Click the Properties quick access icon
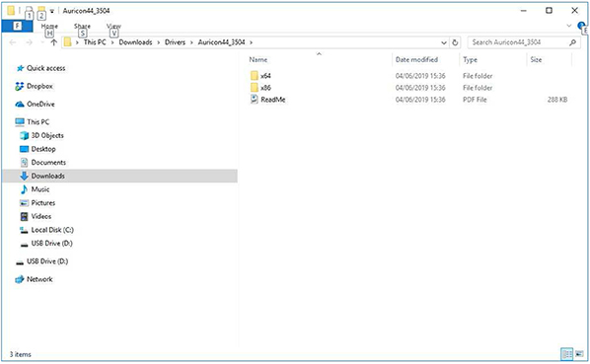The width and height of the screenshot is (590, 364). [29, 10]
